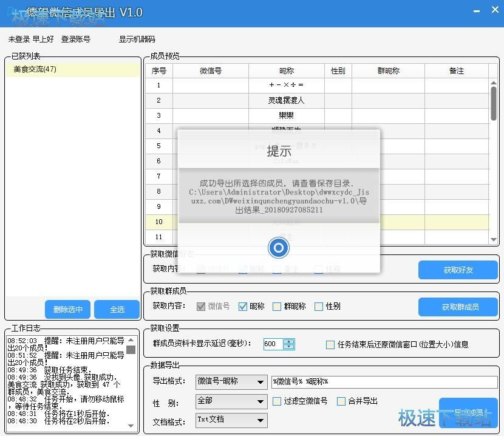Click 显示机器码 to show the machine code
The image size is (504, 436).
[137, 39]
